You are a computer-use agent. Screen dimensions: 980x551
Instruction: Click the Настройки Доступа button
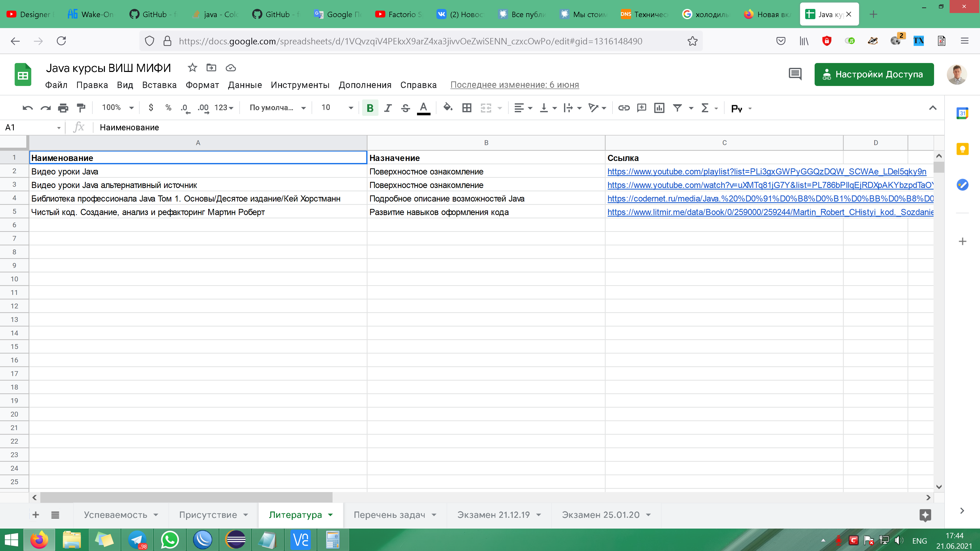click(874, 74)
